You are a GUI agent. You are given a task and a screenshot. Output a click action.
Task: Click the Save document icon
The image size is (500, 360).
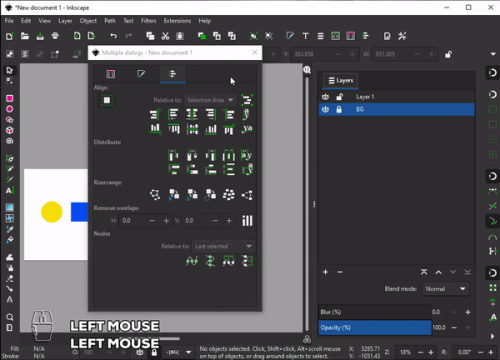[40, 36]
